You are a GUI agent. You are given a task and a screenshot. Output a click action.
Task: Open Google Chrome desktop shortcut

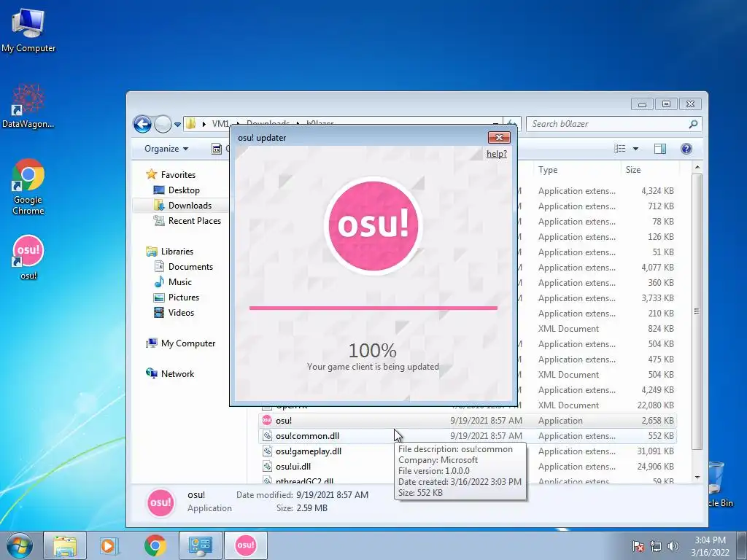pos(28,187)
